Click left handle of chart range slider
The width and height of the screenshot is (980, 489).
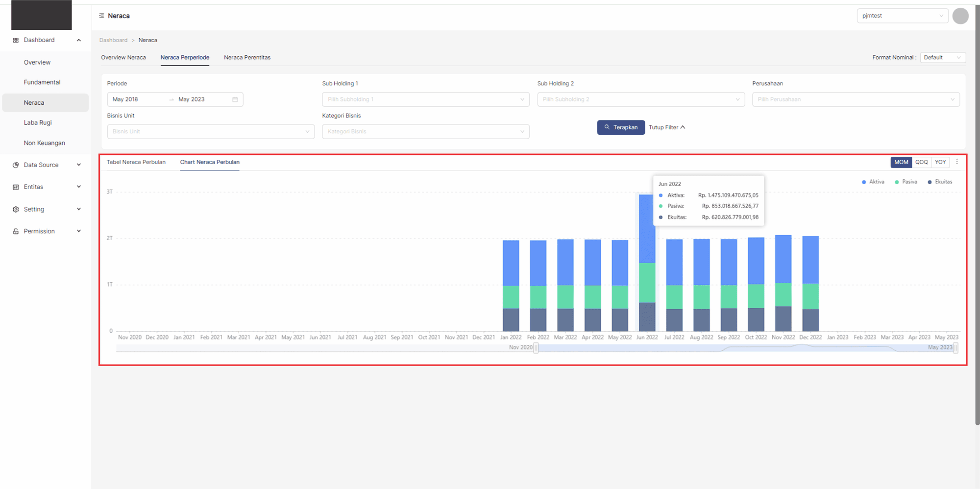[x=536, y=348]
